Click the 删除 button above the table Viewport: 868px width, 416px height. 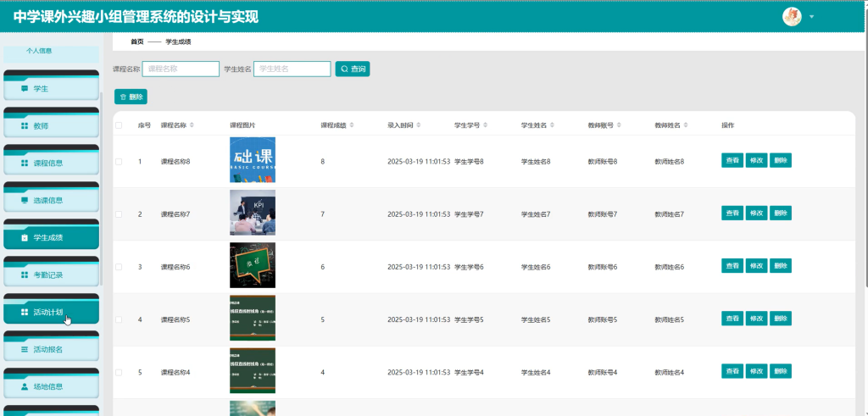(x=131, y=97)
